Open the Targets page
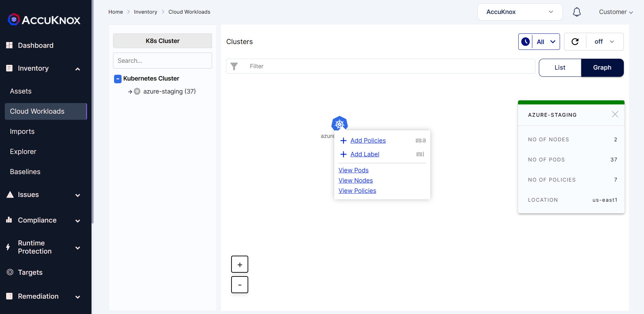 pyautogui.click(x=30, y=272)
